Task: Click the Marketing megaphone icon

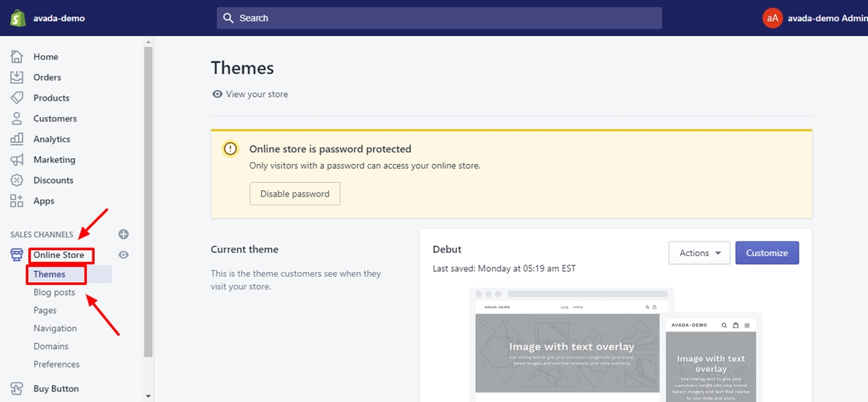Action: [x=17, y=160]
